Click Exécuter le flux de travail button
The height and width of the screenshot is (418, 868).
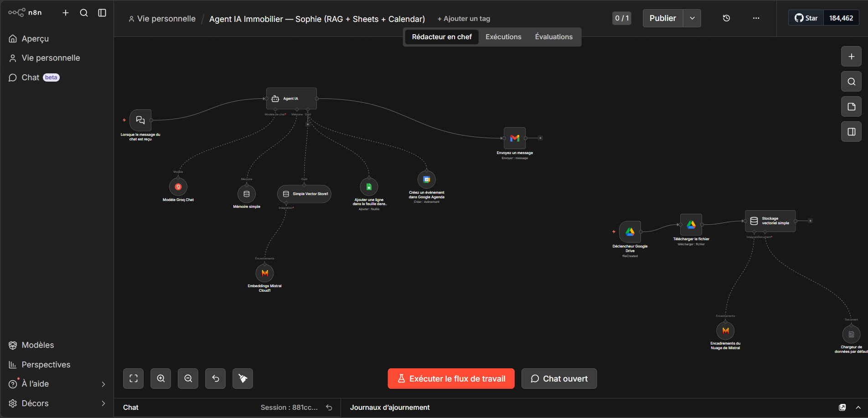tap(451, 379)
